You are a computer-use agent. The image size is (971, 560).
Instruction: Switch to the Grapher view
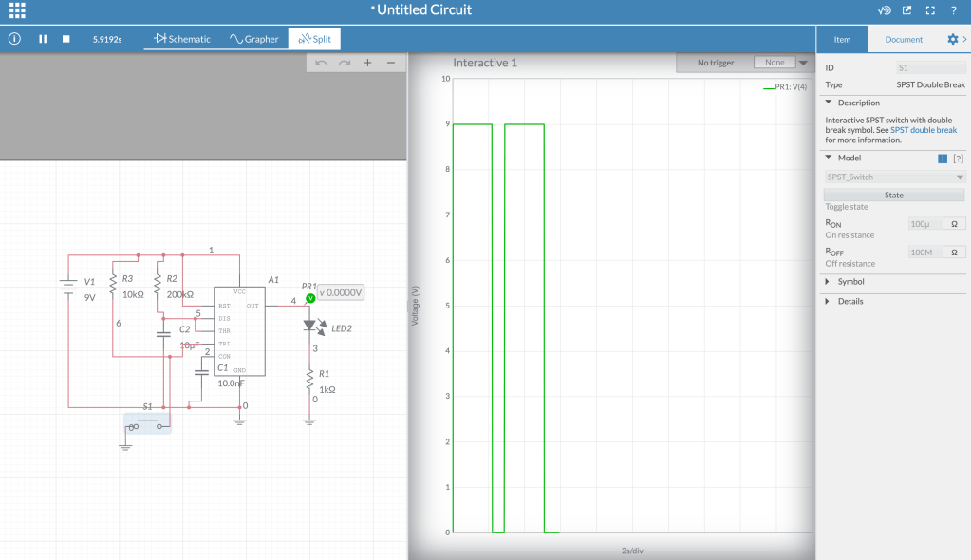[x=254, y=39]
